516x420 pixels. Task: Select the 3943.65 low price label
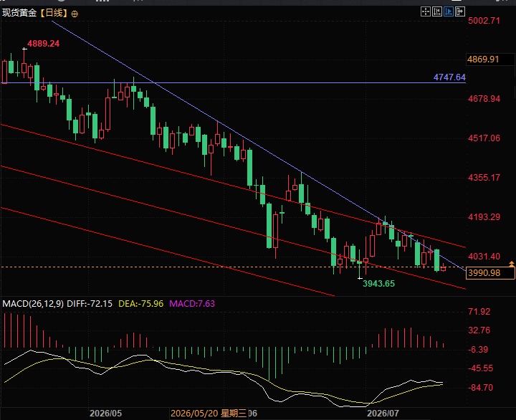378,283
